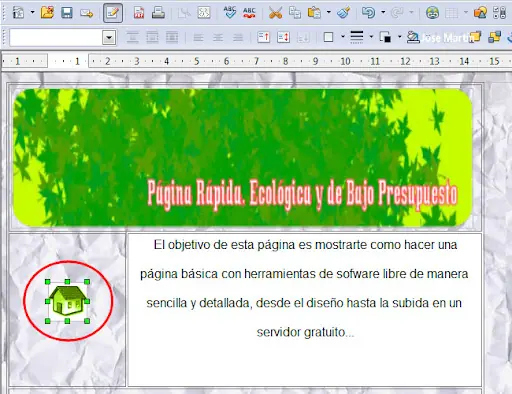Set Wrap Off for the selected image
The width and height of the screenshot is (512, 394).
point(133,37)
